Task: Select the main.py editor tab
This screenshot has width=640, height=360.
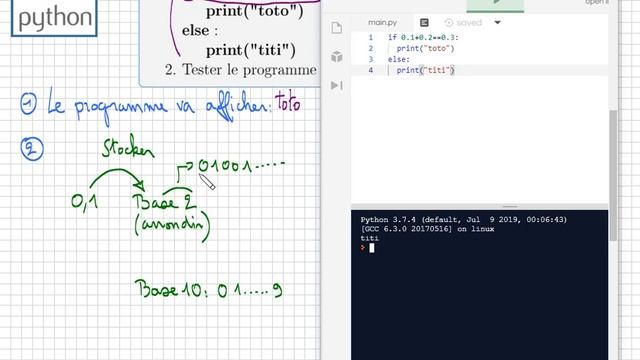Action: pos(382,22)
